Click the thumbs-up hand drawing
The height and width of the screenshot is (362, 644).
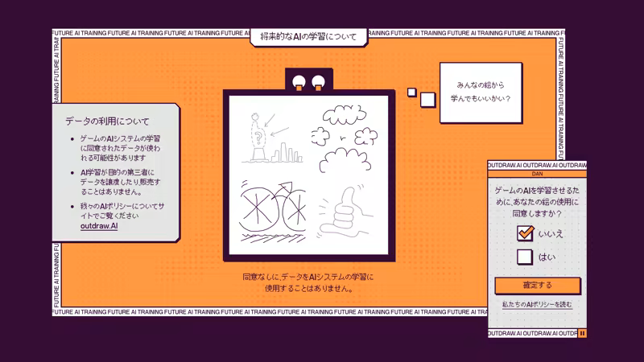click(x=345, y=212)
